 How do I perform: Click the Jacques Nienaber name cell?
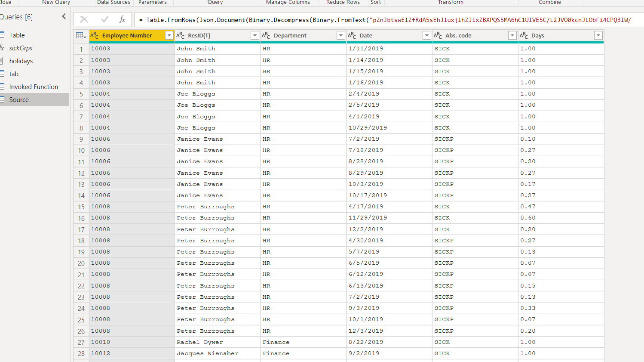(x=218, y=353)
